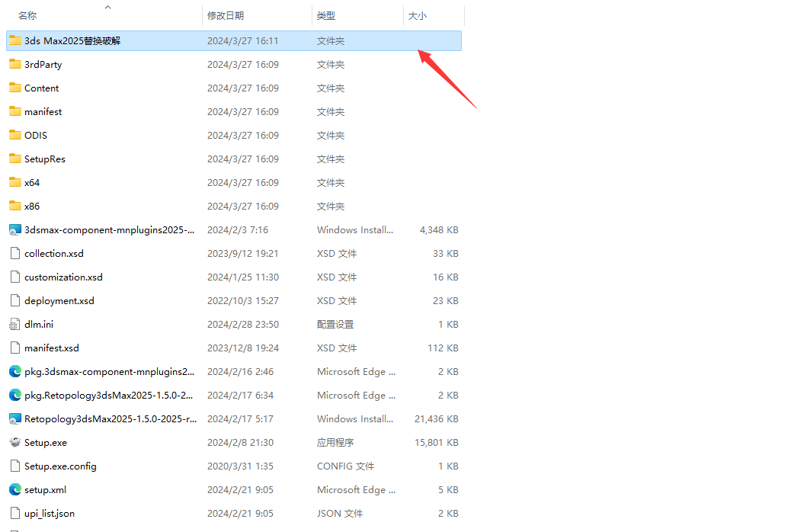
Task: Select the Content folder name
Action: 42,88
